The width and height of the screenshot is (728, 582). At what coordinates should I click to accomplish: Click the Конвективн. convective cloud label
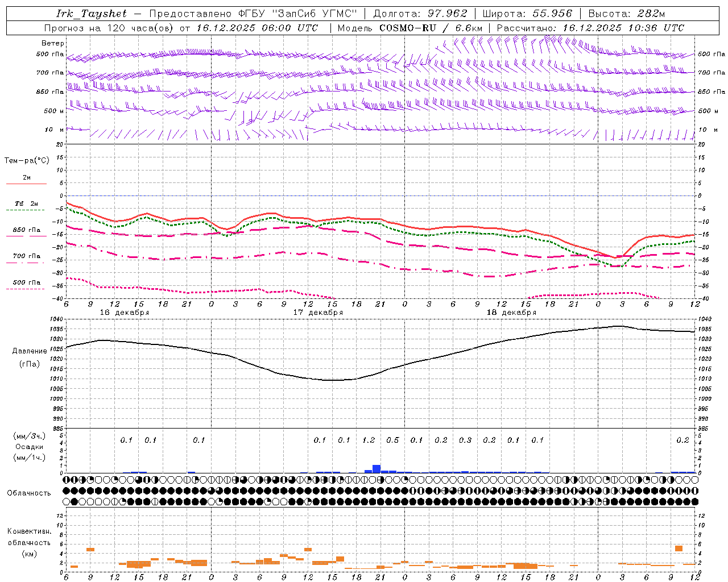pos(29,531)
